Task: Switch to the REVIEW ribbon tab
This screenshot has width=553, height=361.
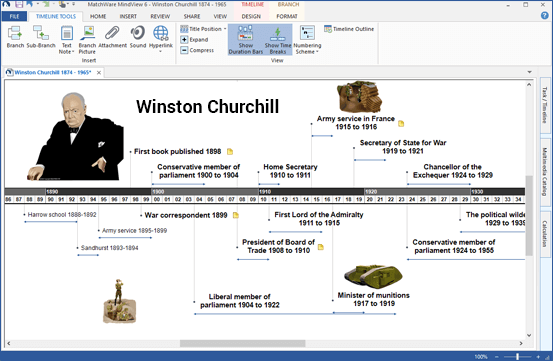Action: pos(160,16)
